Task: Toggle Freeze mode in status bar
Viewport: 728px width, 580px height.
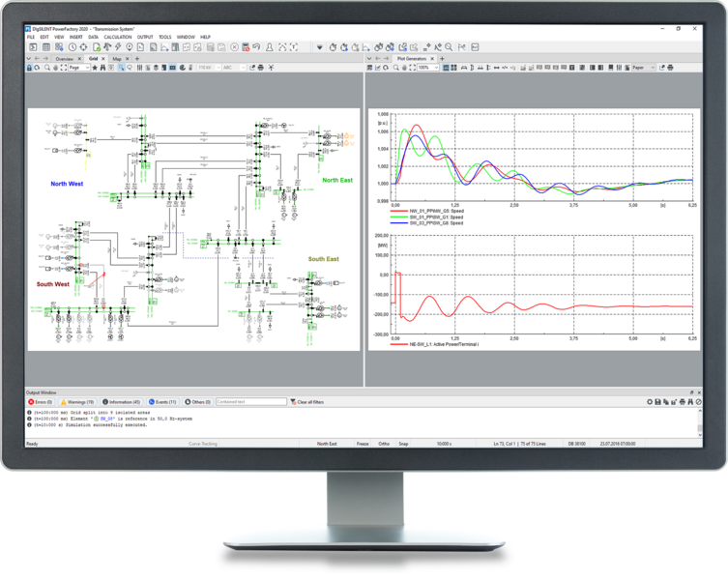Action: (363, 444)
